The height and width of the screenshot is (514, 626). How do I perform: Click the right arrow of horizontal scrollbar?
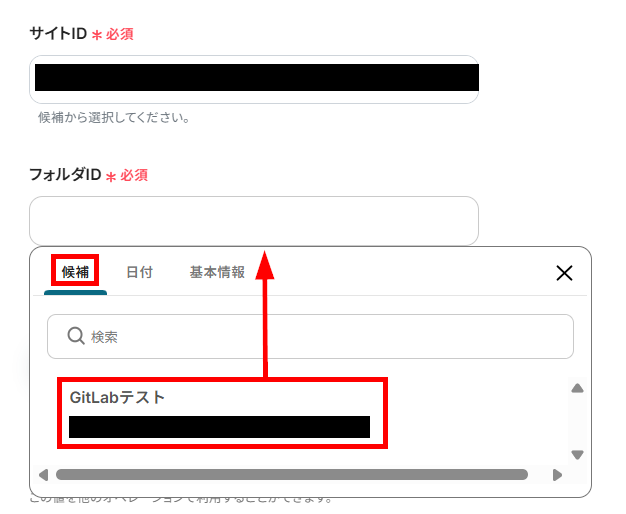(x=557, y=475)
